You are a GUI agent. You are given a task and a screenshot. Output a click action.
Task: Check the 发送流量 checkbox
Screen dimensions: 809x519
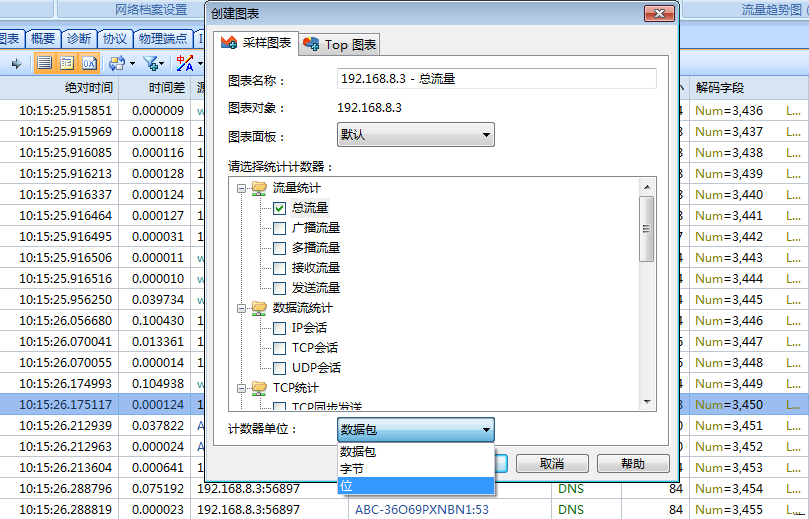[x=279, y=288]
